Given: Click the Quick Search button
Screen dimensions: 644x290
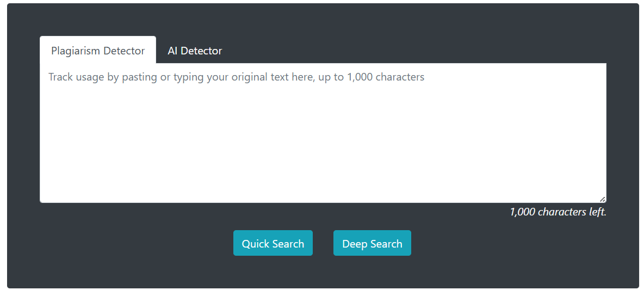Looking at the screenshot, I should click(273, 243).
